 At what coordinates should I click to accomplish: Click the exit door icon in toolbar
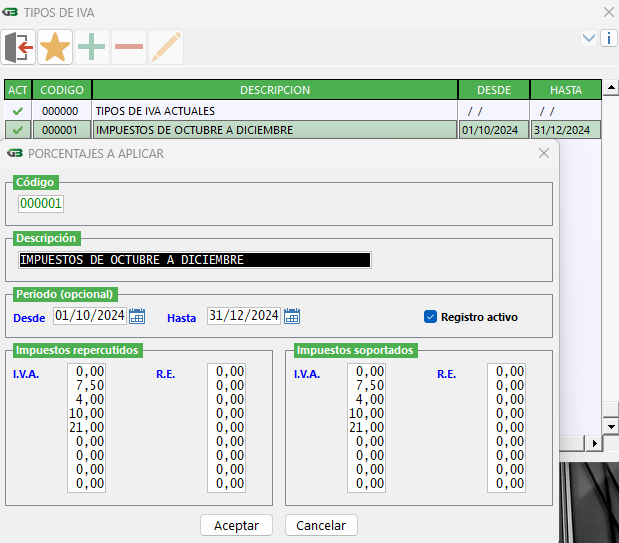[19, 47]
